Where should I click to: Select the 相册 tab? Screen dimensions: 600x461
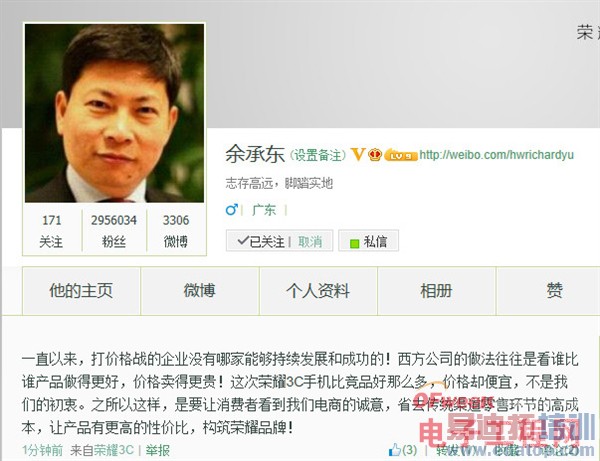click(x=436, y=291)
